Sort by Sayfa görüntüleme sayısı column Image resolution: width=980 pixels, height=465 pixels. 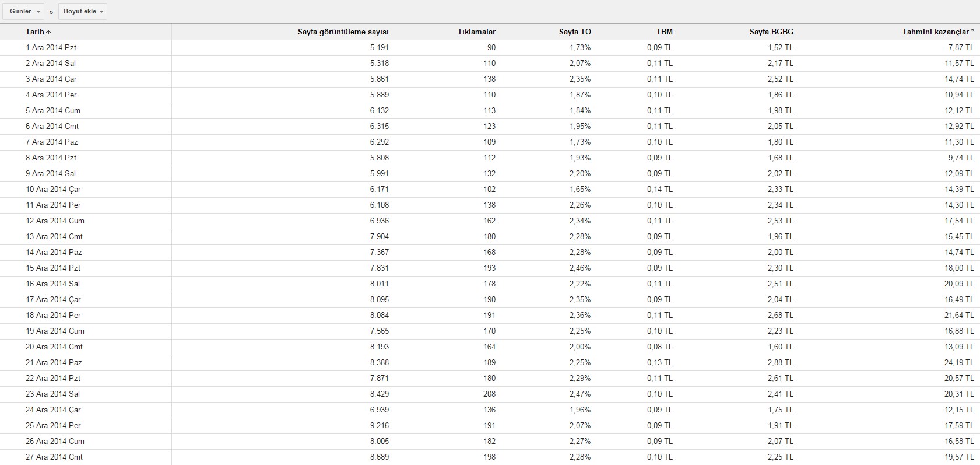(x=343, y=32)
